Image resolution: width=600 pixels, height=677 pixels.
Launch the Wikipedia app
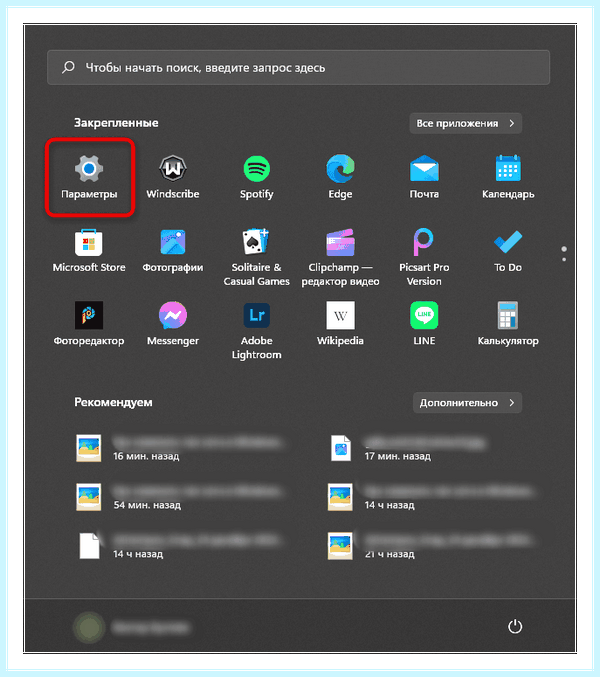[x=340, y=324]
